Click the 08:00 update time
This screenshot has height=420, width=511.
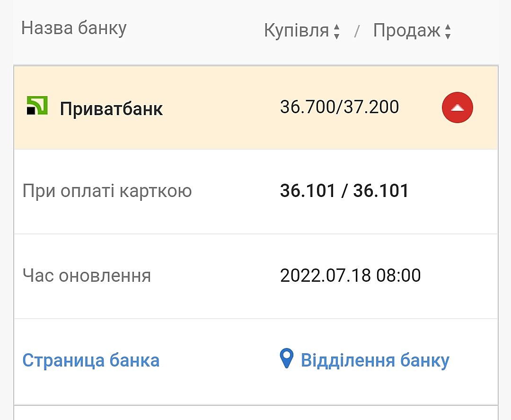(x=398, y=275)
